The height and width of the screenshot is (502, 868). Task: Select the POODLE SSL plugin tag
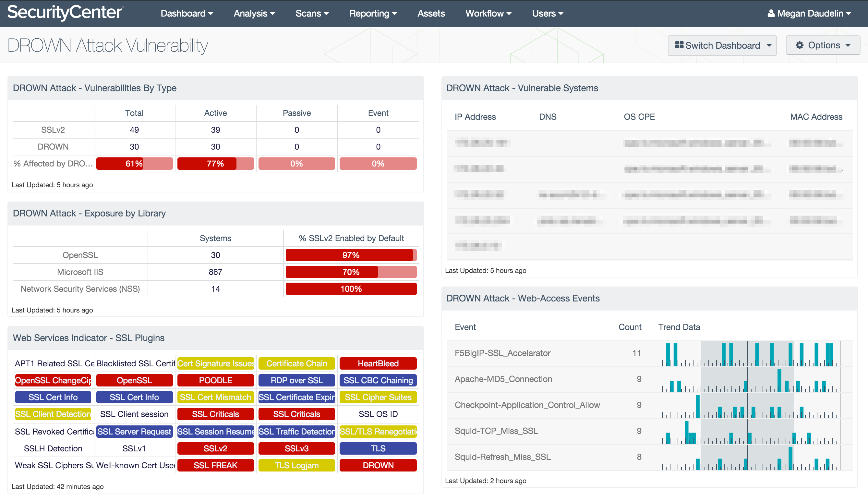pyautogui.click(x=215, y=380)
